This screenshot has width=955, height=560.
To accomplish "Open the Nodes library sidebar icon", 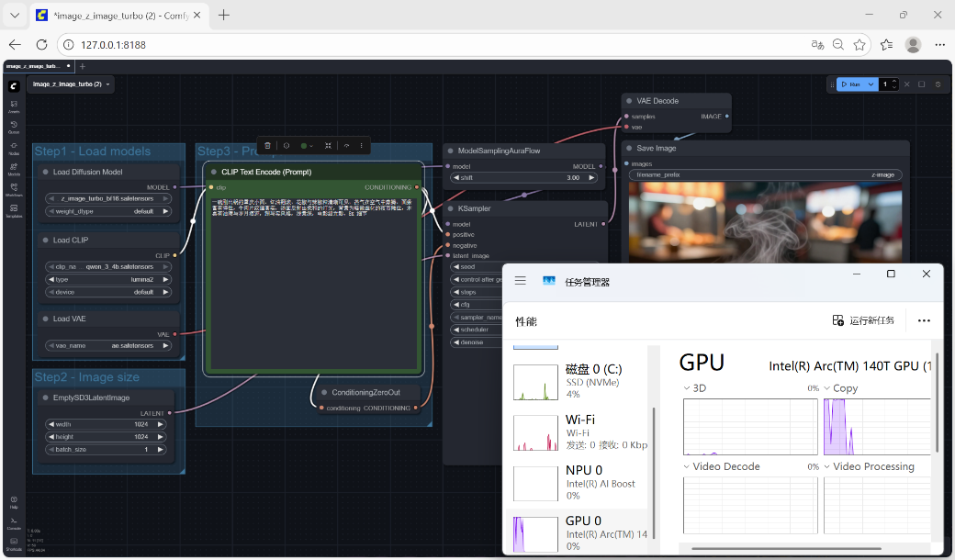I will [14, 148].
